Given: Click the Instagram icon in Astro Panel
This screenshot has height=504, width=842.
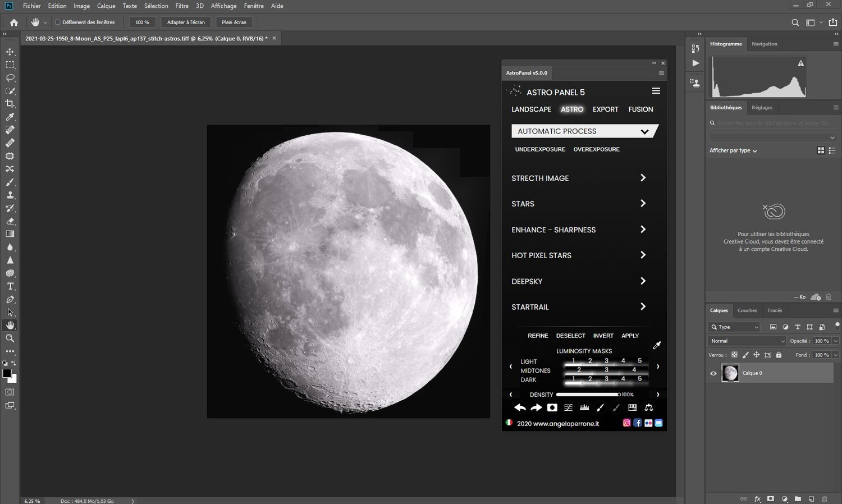Looking at the screenshot, I should (x=626, y=423).
